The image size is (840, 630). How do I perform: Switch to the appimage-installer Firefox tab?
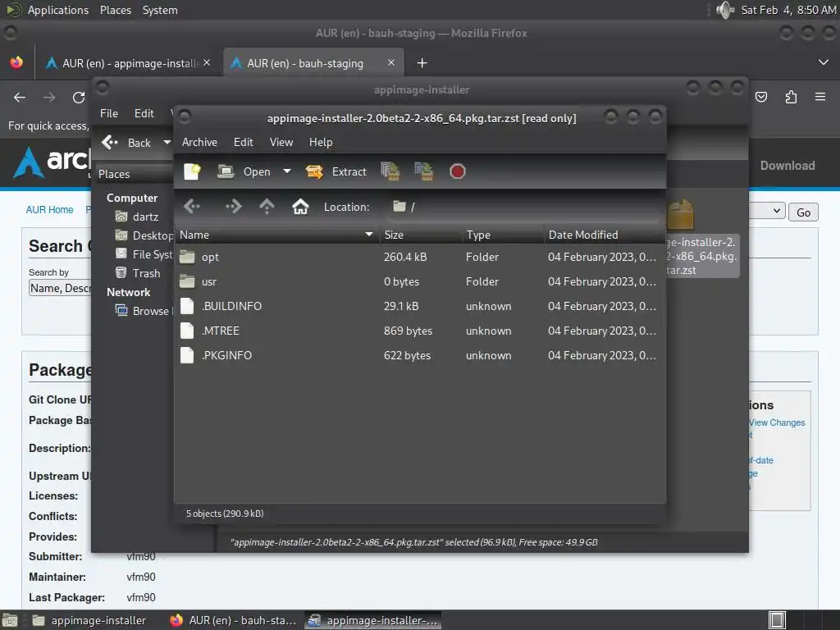(x=127, y=63)
